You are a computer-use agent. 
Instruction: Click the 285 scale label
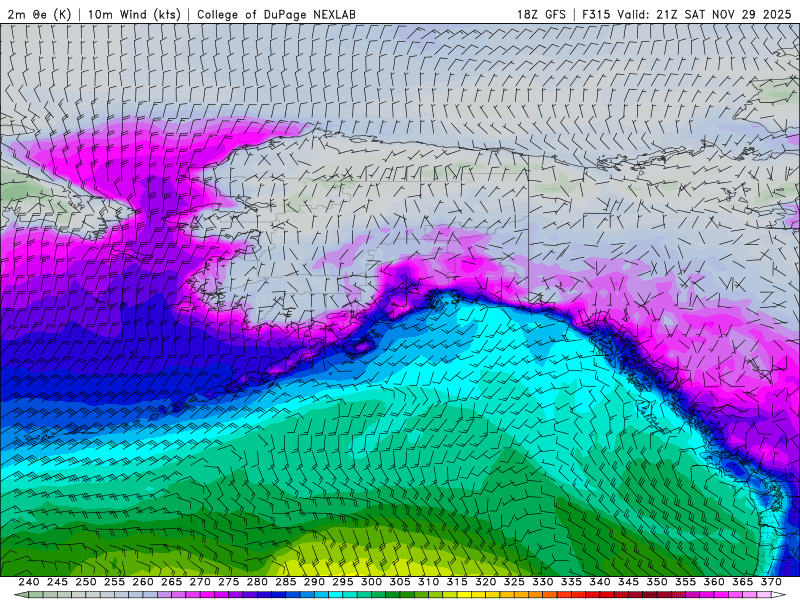[x=286, y=582]
